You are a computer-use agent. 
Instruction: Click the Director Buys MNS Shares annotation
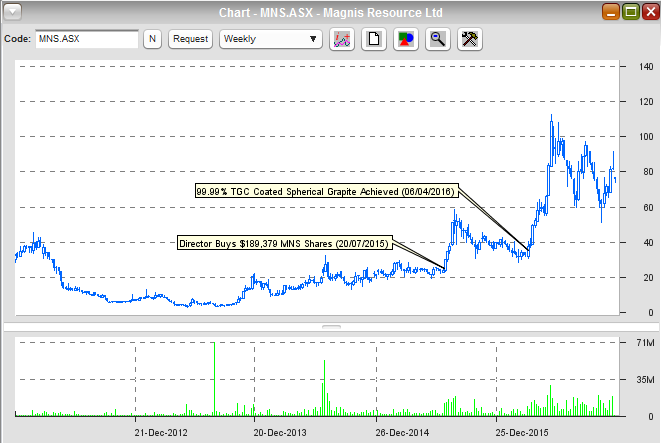coord(285,243)
